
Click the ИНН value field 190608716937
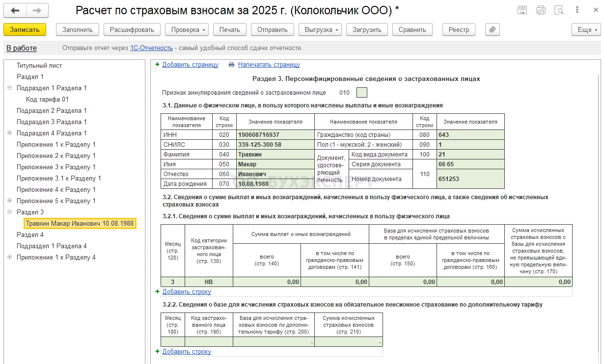[275, 135]
